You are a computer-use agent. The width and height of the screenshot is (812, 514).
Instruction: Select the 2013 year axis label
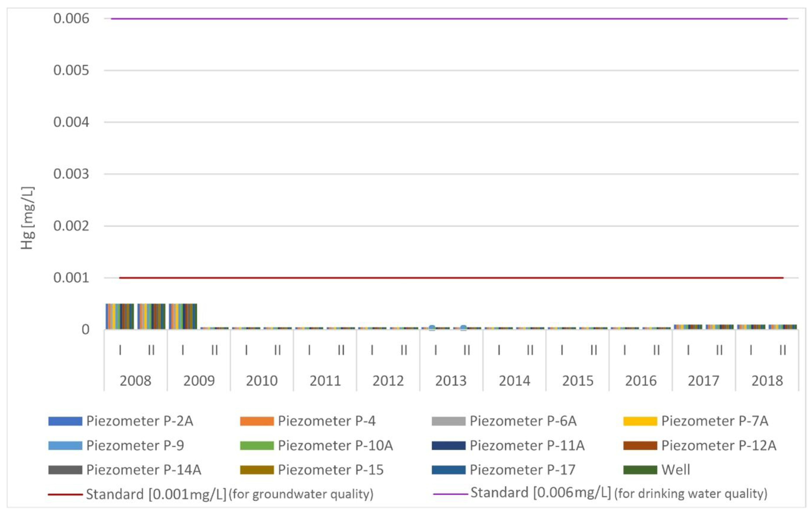(451, 381)
